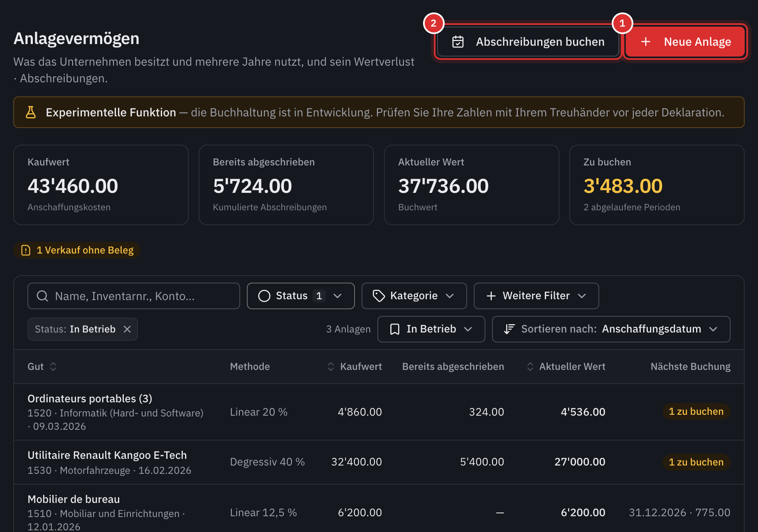Click the Nächste Buchung column header

[690, 367]
